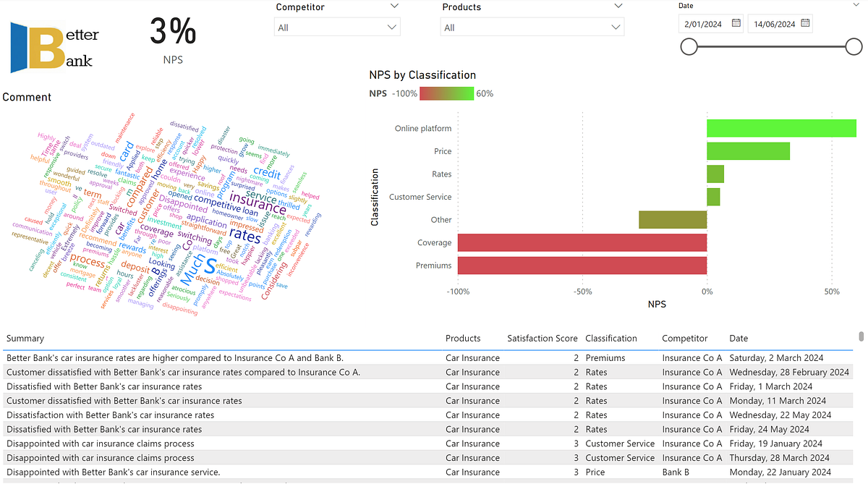Viewport: 868px width, 484px height.
Task: Expand the Competitor filter dropdown
Action: click(x=395, y=5)
